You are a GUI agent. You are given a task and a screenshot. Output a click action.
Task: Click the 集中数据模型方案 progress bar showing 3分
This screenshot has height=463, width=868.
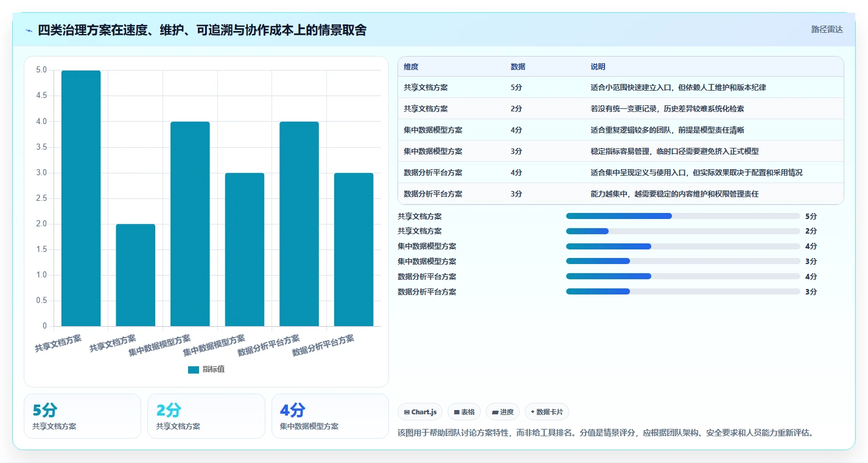(x=683, y=262)
